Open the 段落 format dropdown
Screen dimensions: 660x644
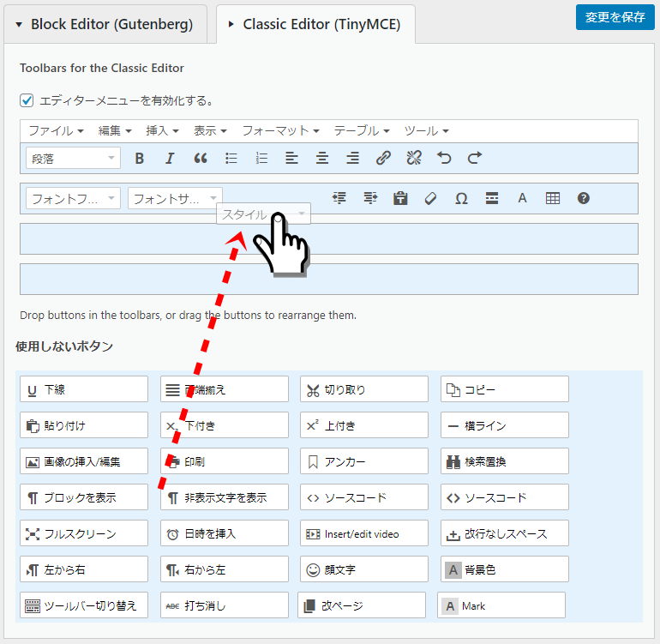point(73,158)
